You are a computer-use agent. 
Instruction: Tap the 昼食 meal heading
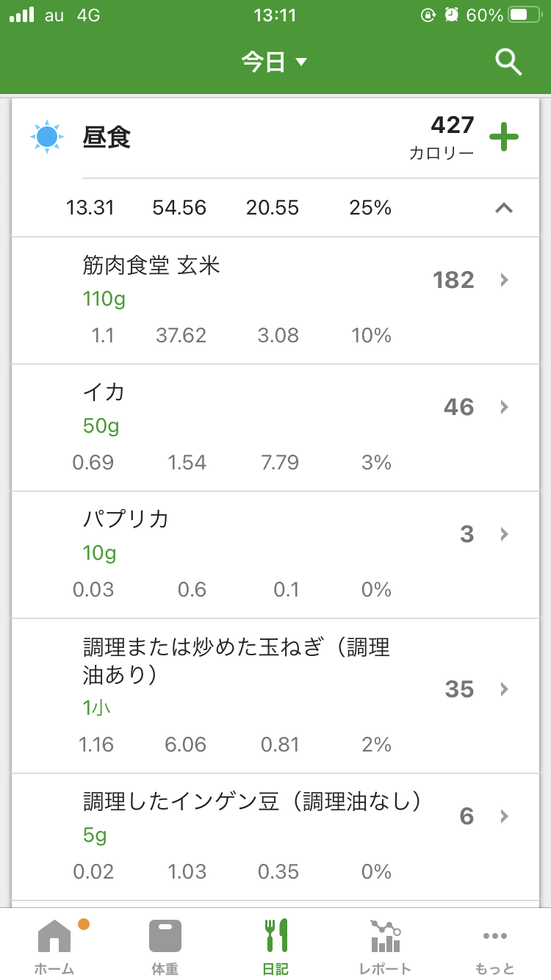(107, 137)
